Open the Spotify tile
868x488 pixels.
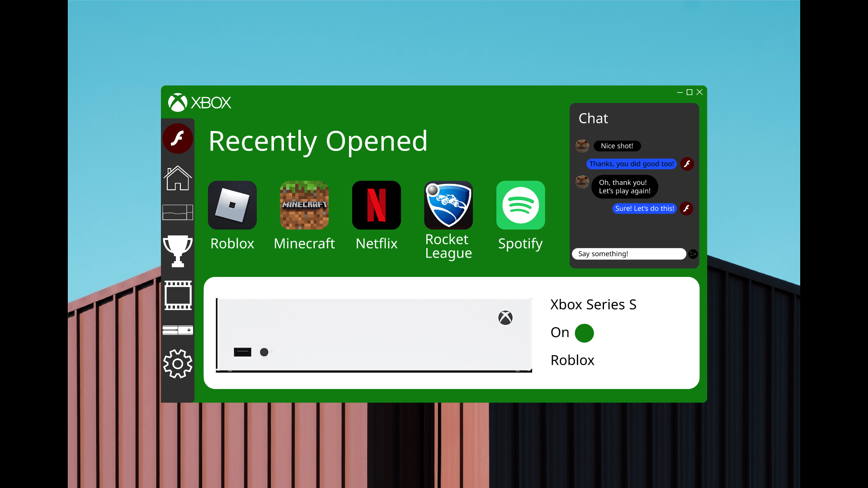[520, 205]
